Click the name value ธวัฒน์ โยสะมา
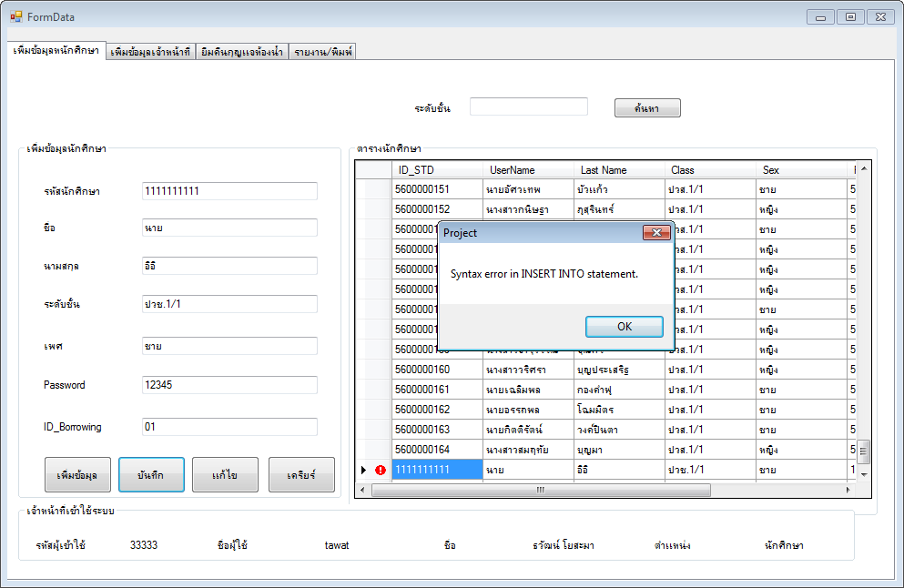904x588 pixels. (564, 545)
